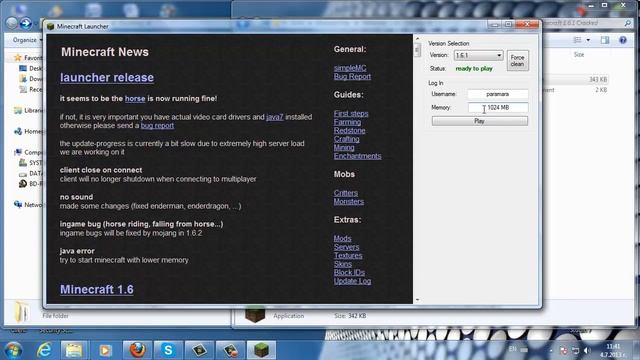Open the horse link in the news text
The image size is (640, 360).
[x=135, y=99]
